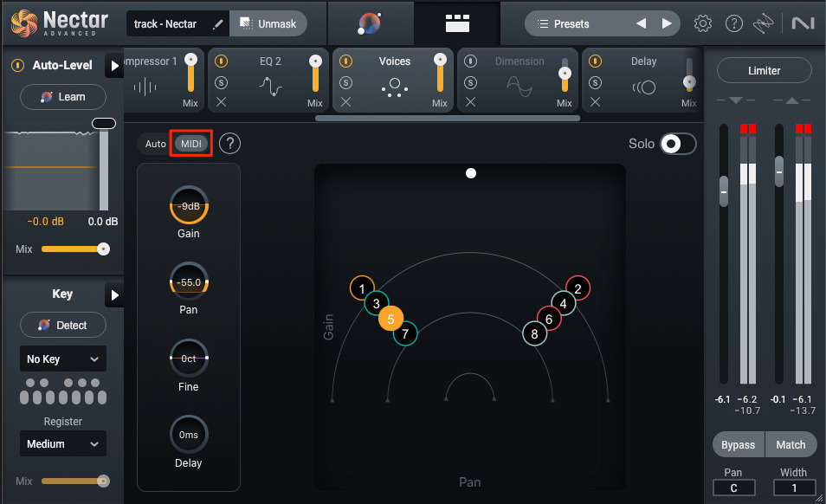Select the EQ 2 module tab
Image resolution: width=826 pixels, height=504 pixels.
click(268, 80)
